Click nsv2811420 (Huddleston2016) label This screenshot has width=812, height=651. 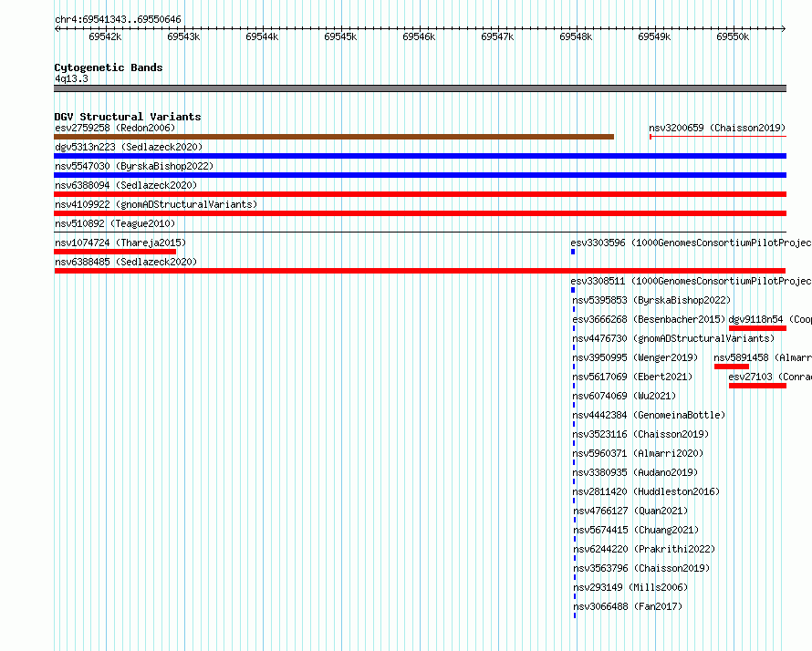click(646, 491)
